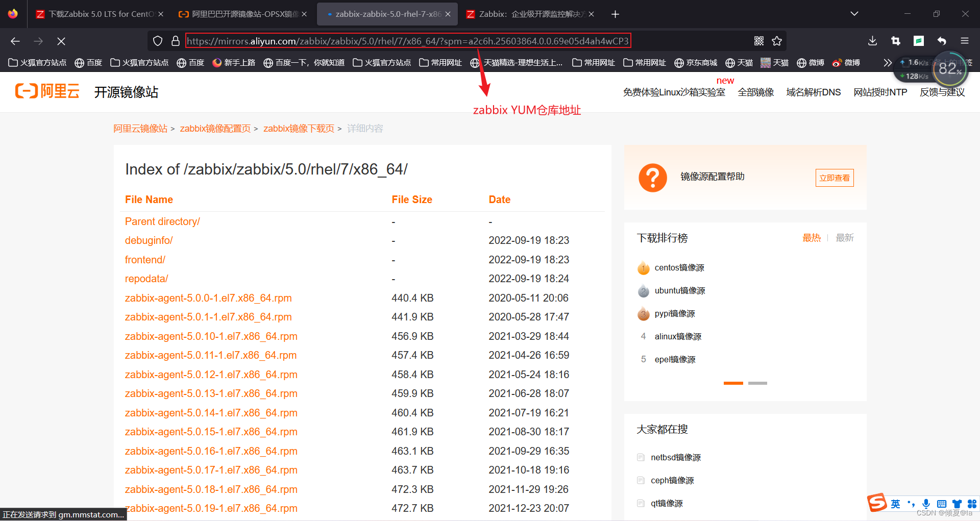
Task: Open Parent directory/ link
Action: (162, 221)
